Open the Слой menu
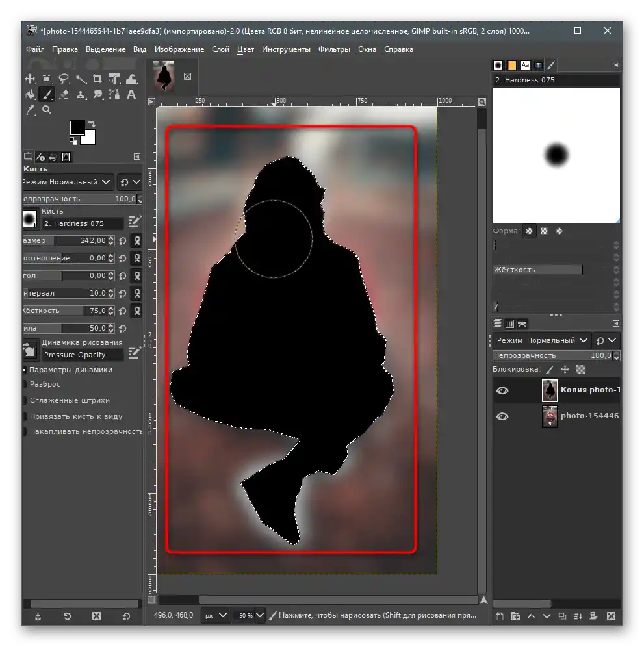Screen dimensions: 644x647 click(x=220, y=49)
